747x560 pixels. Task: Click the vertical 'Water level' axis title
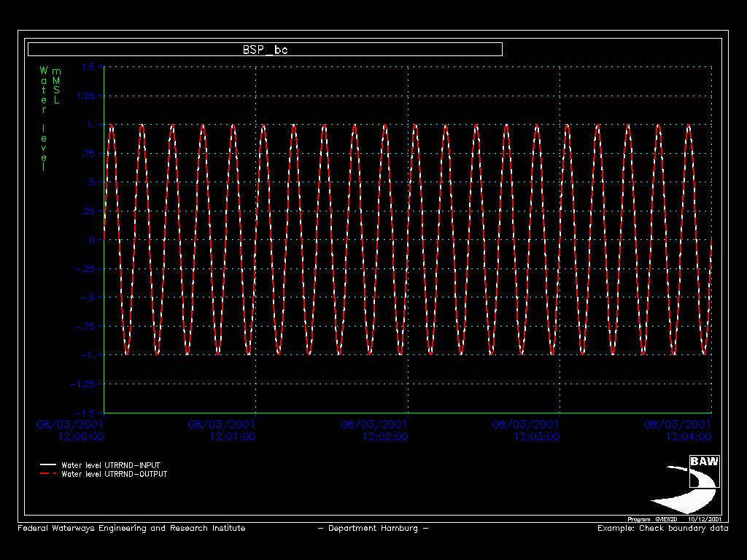[44, 119]
